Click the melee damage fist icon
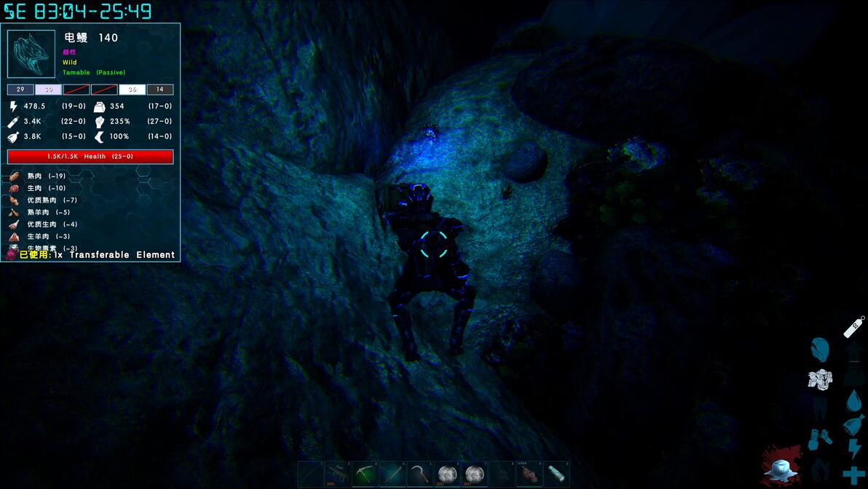This screenshot has height=489, width=868. (x=100, y=121)
